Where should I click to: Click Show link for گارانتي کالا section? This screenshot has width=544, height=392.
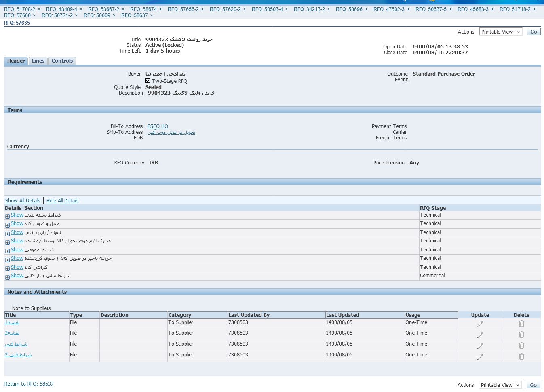17,267
